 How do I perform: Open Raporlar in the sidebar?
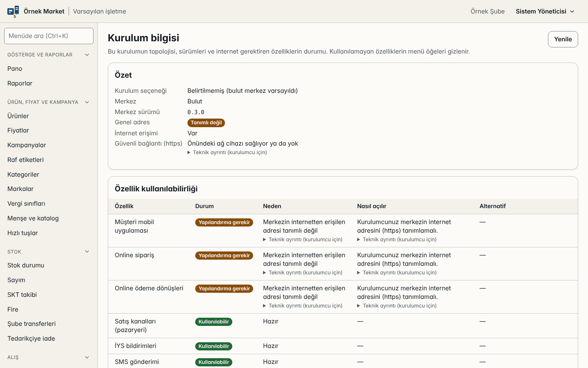(x=49, y=83)
